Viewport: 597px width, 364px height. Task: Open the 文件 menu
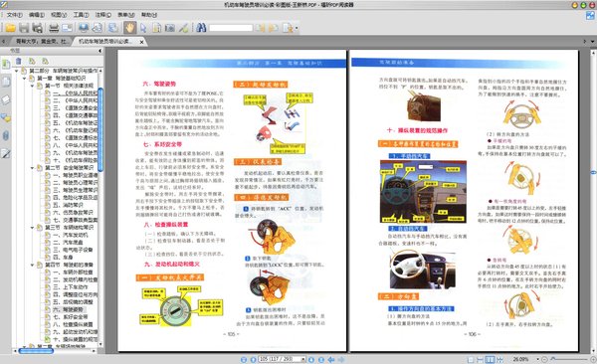coord(15,15)
